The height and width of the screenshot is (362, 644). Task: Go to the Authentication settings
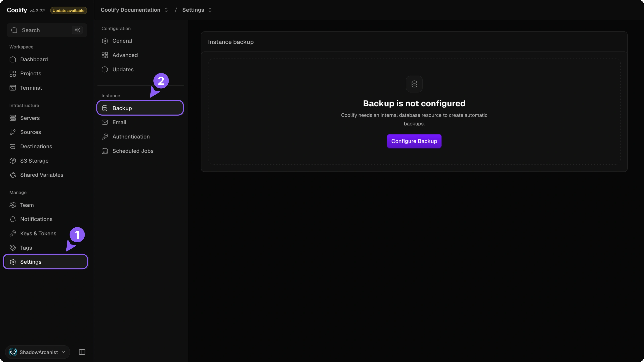point(140,137)
